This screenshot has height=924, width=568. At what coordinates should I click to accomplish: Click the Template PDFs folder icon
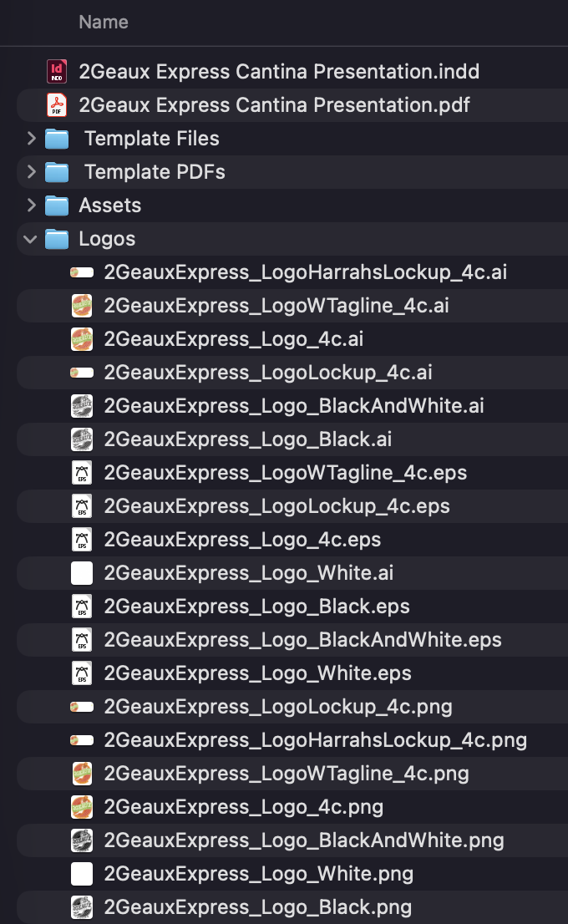[57, 172]
